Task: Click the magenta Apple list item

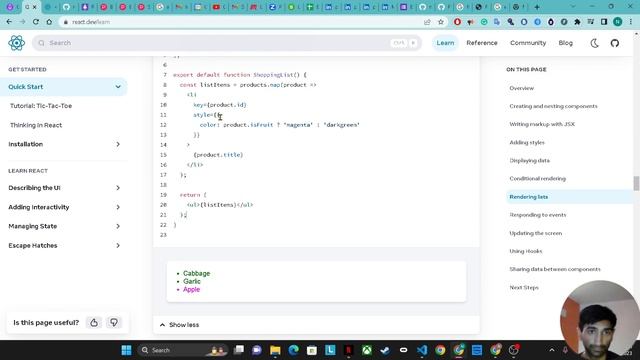Action: pyautogui.click(x=191, y=289)
